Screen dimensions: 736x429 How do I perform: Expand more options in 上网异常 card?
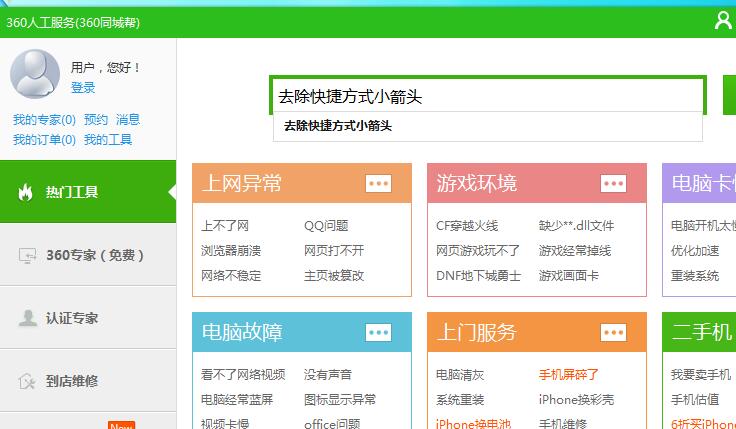(x=378, y=184)
